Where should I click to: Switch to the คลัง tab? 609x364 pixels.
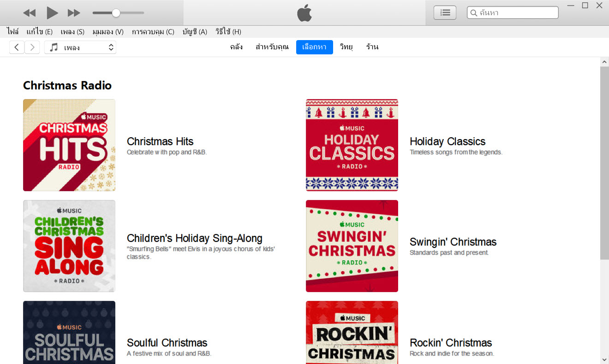236,47
